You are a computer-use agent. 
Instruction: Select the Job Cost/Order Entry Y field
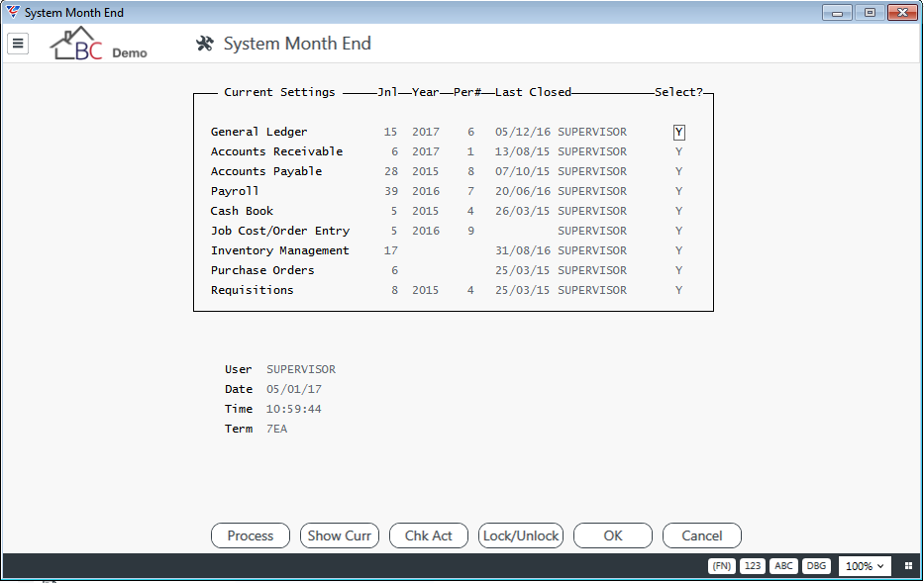[x=678, y=231]
